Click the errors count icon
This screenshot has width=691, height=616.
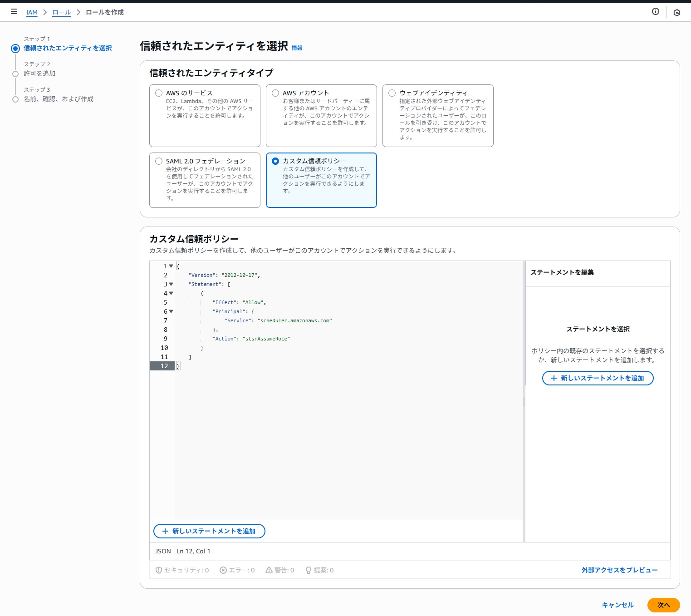point(223,570)
